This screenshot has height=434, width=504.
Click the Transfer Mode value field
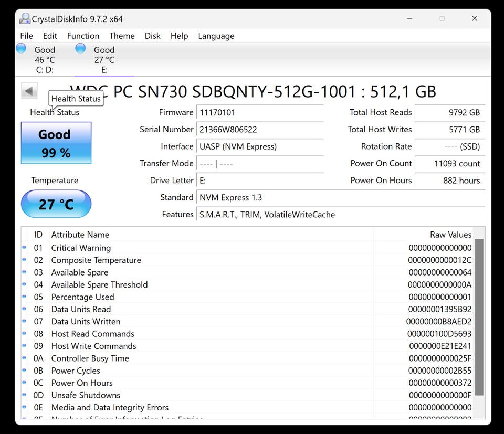(x=260, y=164)
